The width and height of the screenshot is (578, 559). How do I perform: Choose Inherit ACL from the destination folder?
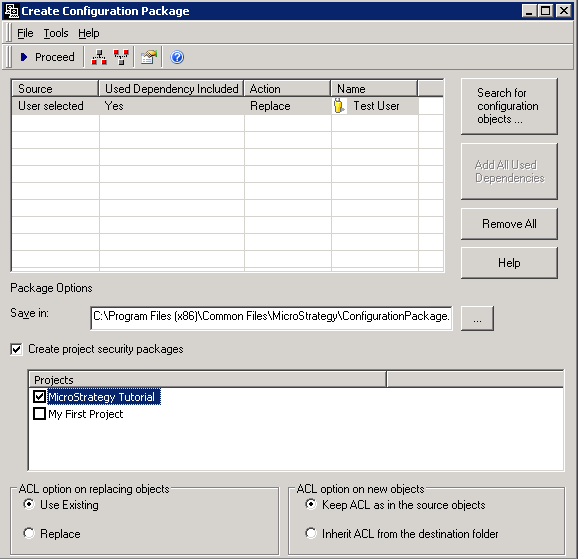[x=311, y=533]
